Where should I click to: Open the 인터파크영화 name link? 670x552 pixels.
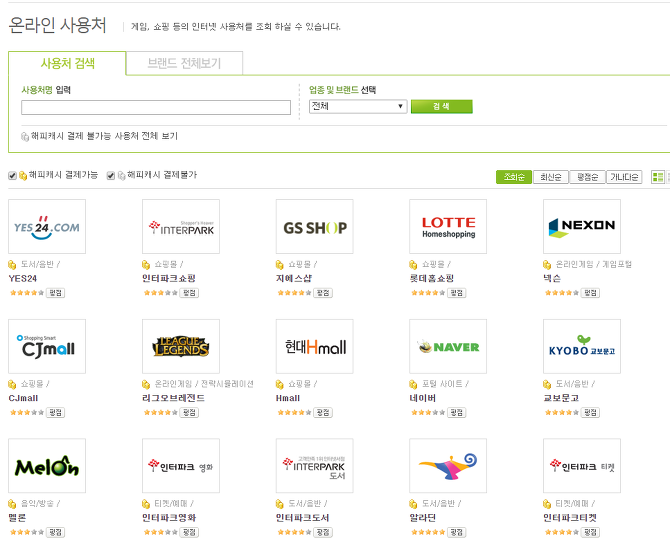click(x=169, y=518)
